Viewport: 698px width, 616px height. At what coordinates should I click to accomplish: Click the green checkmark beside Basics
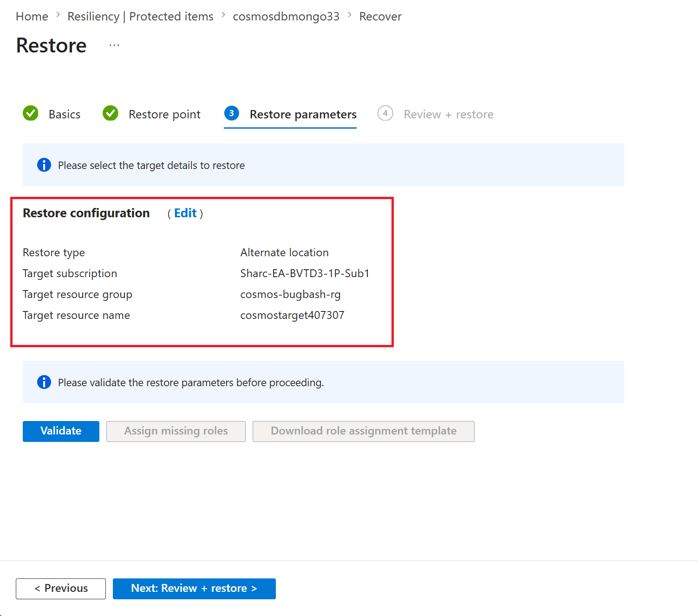coord(31,113)
